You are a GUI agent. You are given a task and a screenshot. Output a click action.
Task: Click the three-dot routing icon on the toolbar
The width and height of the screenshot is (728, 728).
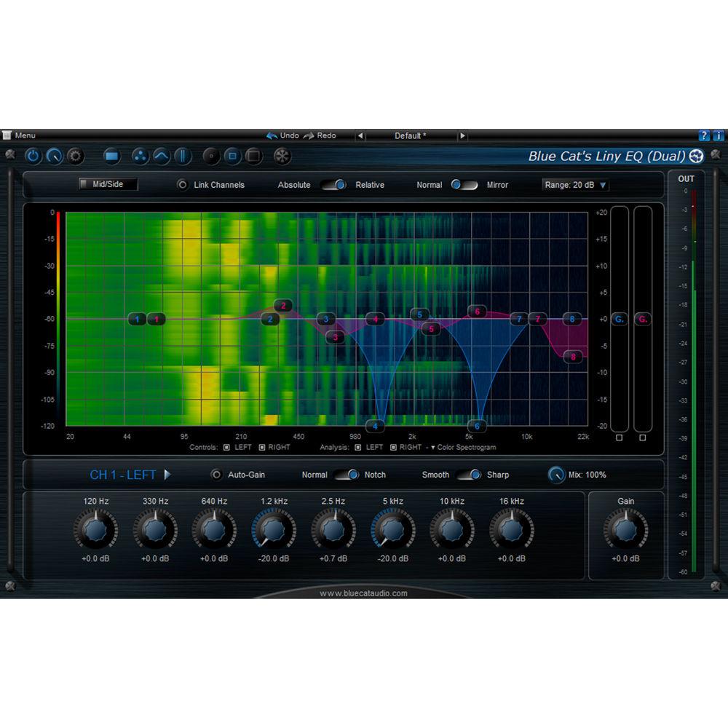(140, 156)
